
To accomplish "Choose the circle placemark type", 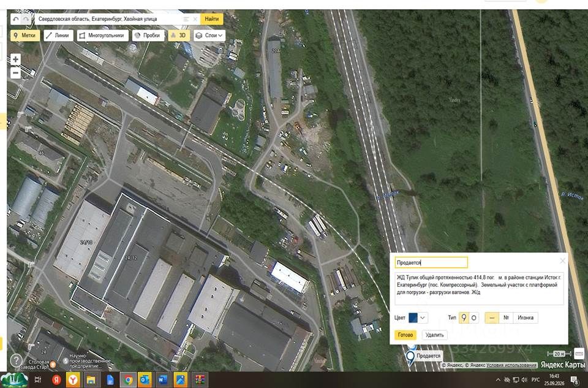I will point(473,318).
